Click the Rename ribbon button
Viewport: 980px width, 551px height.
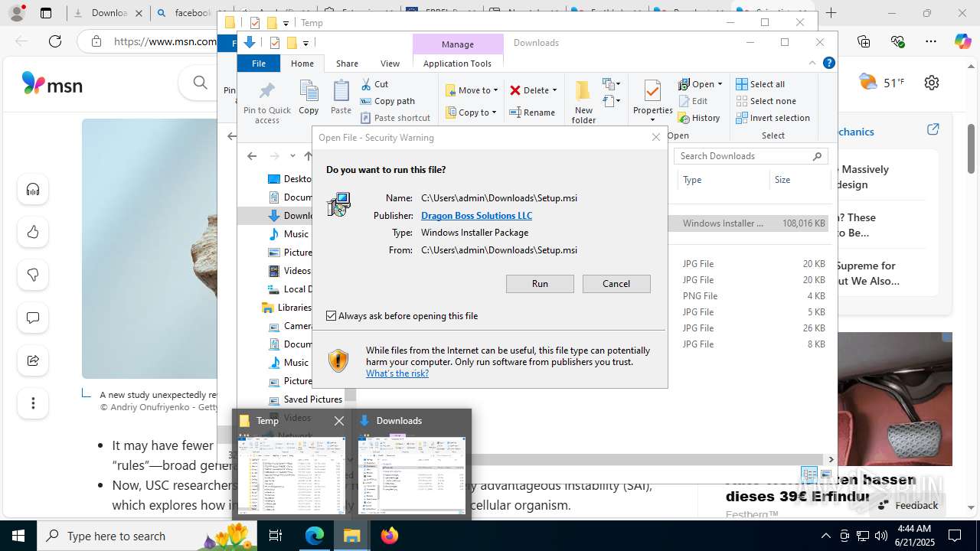(533, 112)
